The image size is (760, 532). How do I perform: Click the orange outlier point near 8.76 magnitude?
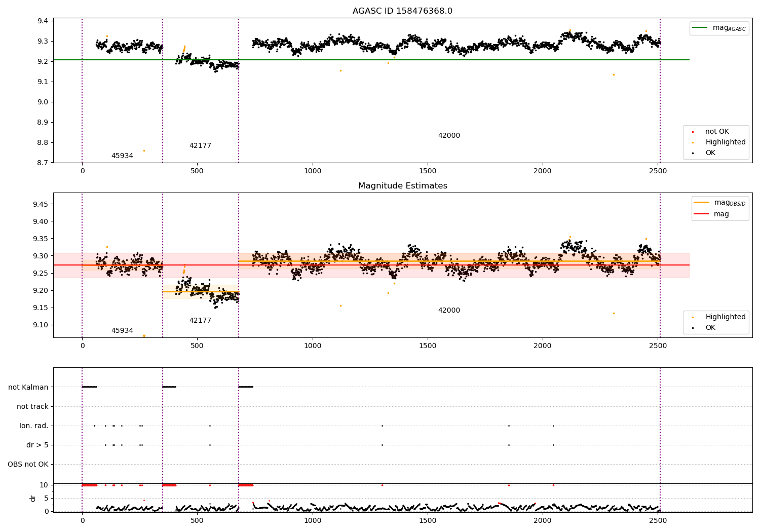[x=144, y=150]
